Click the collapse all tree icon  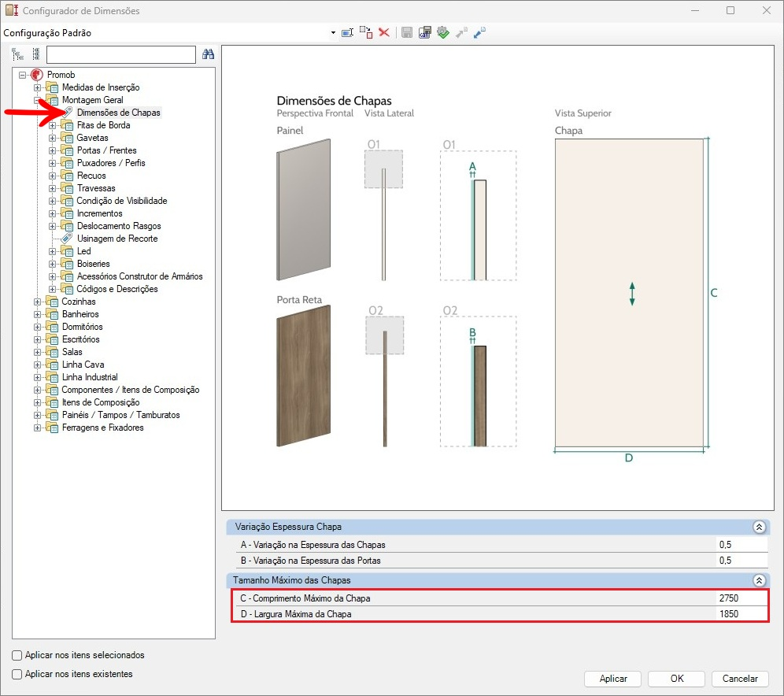[x=35, y=54]
